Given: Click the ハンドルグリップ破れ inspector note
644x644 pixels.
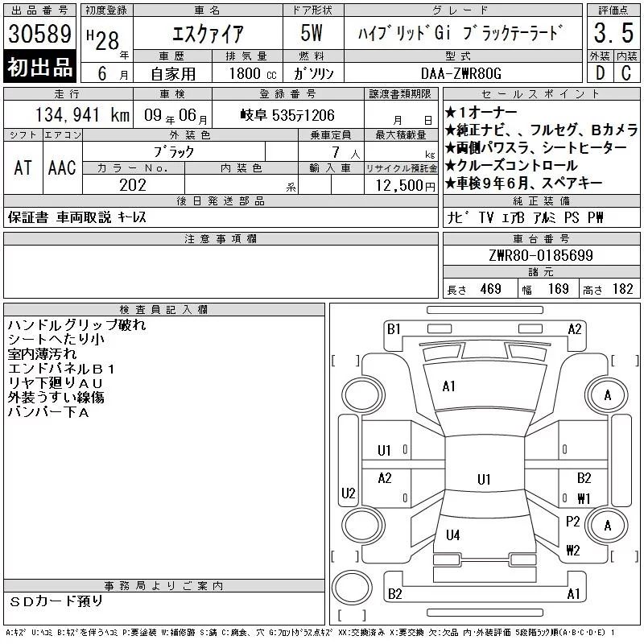Looking at the screenshot, I should coord(76,325).
